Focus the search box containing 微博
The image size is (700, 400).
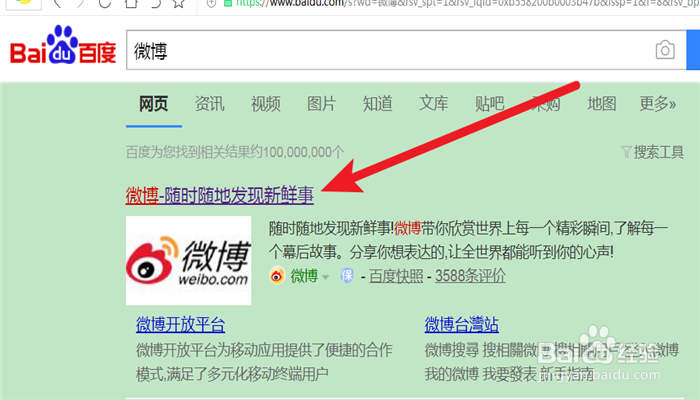coord(406,50)
